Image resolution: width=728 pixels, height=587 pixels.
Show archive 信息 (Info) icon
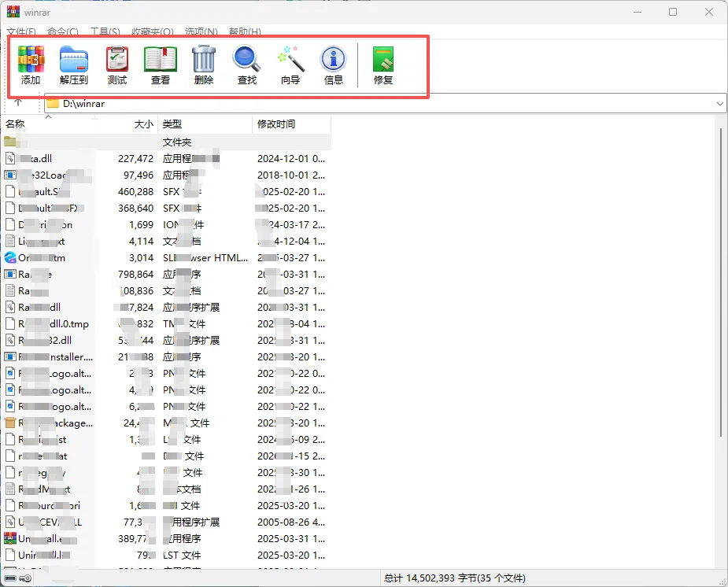[x=334, y=65]
